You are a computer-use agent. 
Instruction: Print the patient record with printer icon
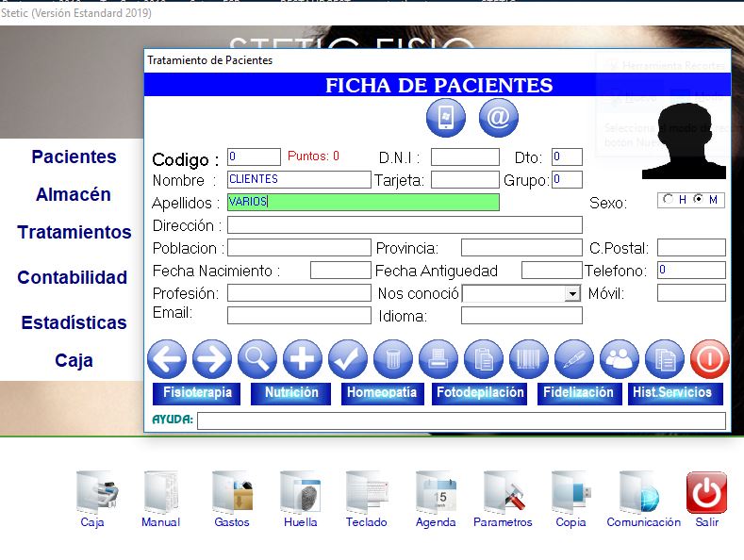coord(438,358)
